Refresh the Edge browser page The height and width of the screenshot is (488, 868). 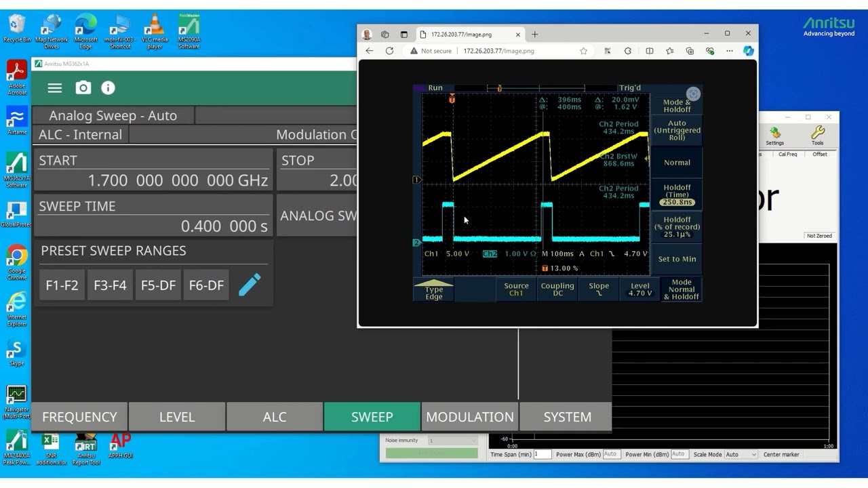pos(389,51)
